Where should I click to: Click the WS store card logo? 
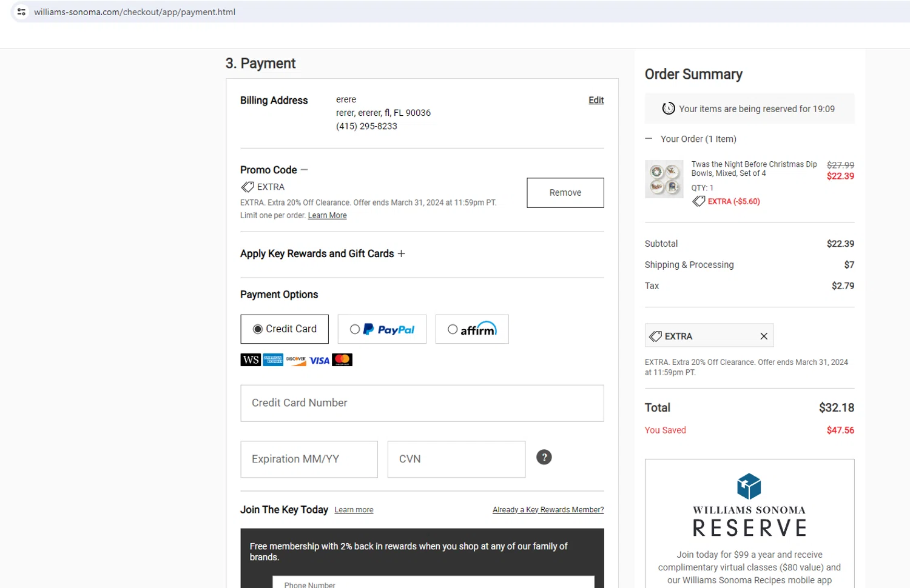pos(251,360)
